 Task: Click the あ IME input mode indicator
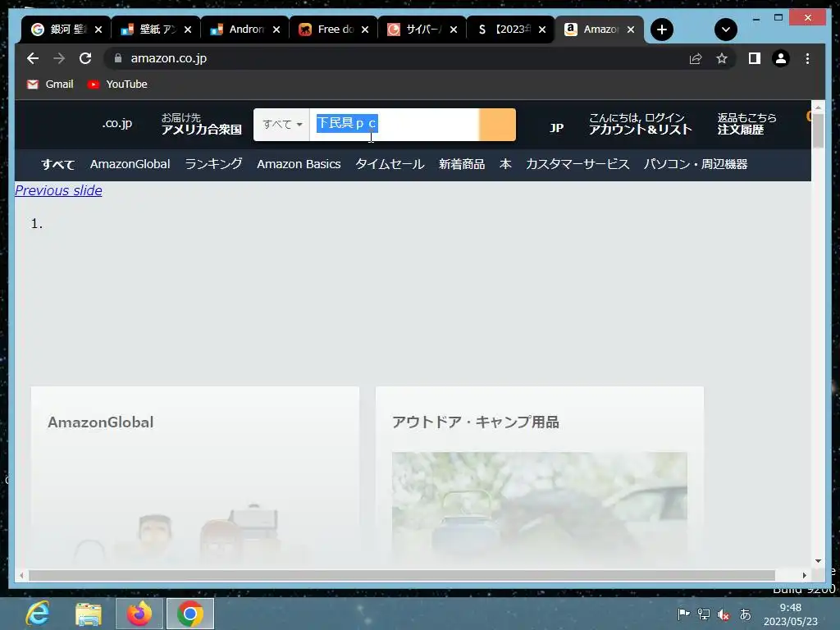click(745, 614)
